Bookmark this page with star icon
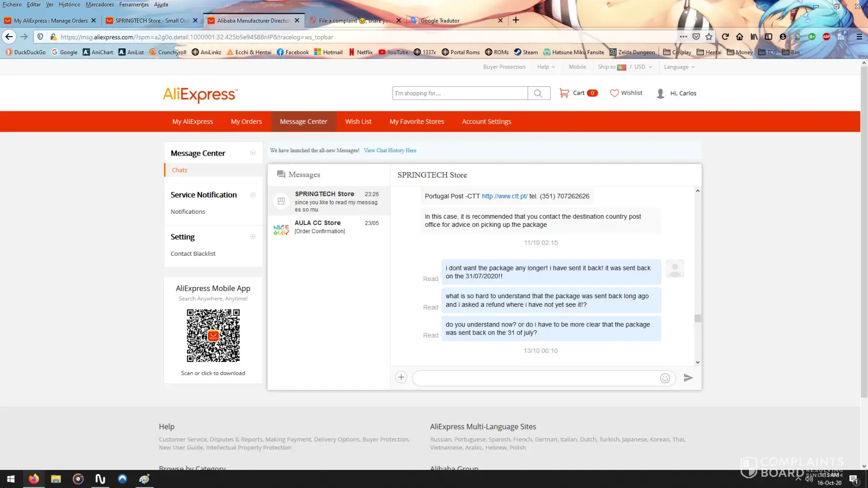This screenshot has width=868, height=488. tap(709, 37)
